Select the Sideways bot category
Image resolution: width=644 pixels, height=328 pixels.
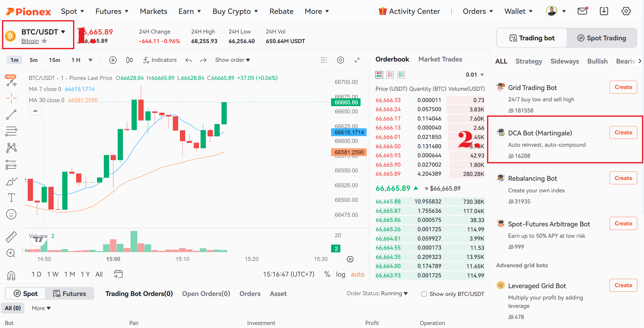[565, 61]
